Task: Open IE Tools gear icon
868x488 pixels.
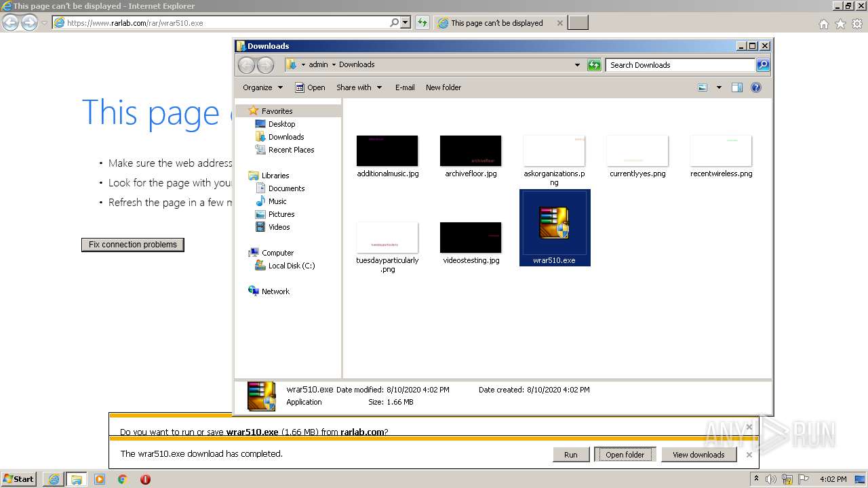Action: click(857, 24)
